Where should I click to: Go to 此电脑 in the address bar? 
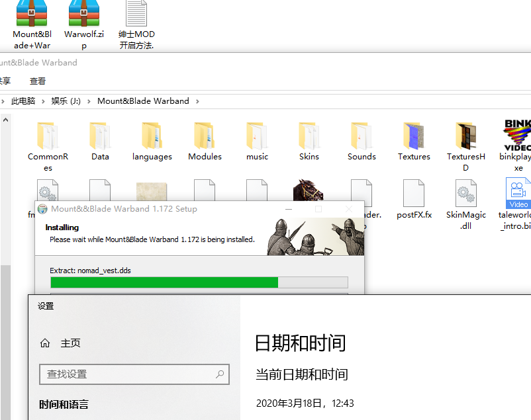(x=23, y=101)
